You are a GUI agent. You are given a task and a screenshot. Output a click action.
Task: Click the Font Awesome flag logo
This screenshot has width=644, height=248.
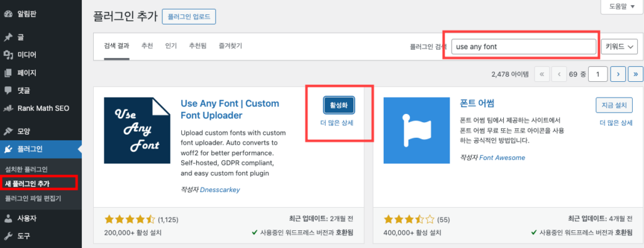(x=416, y=130)
